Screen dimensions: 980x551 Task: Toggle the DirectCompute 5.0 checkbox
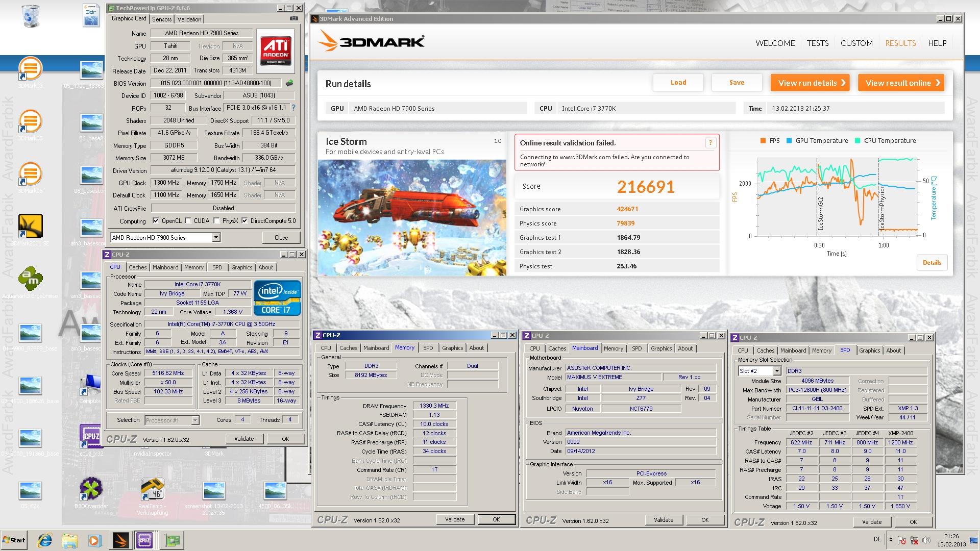click(x=244, y=221)
